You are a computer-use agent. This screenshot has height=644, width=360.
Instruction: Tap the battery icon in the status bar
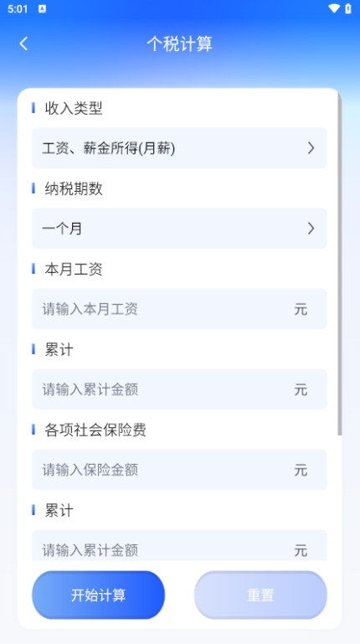[348, 8]
